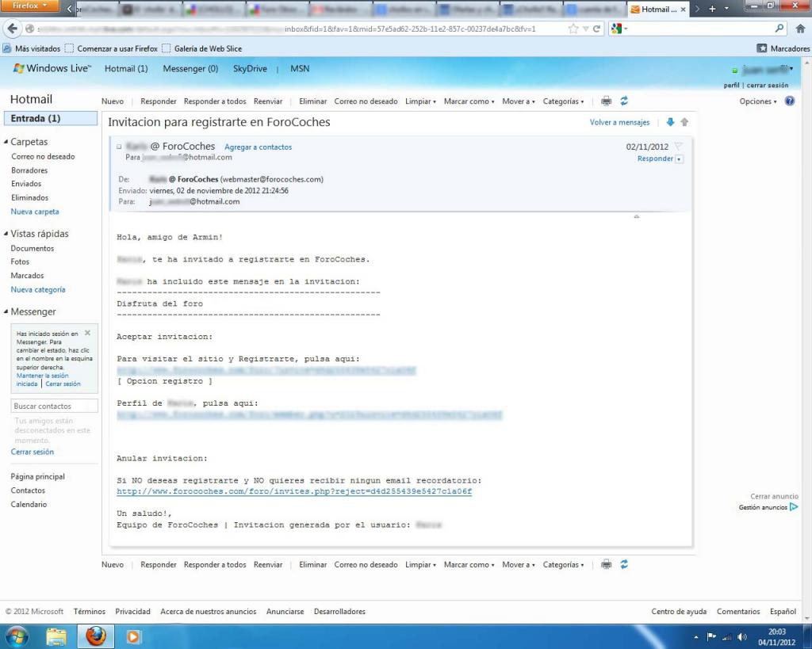Open the Marcadores bookmarks menu

783,48
